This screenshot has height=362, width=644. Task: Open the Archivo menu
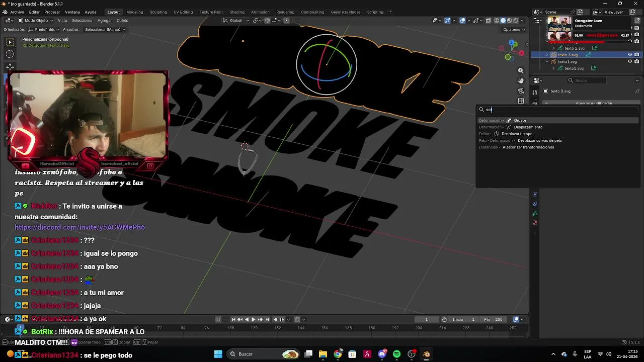[17, 12]
